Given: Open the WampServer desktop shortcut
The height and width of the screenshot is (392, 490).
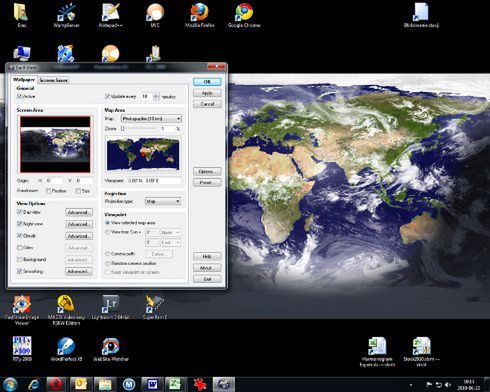Looking at the screenshot, I should (x=66, y=15).
